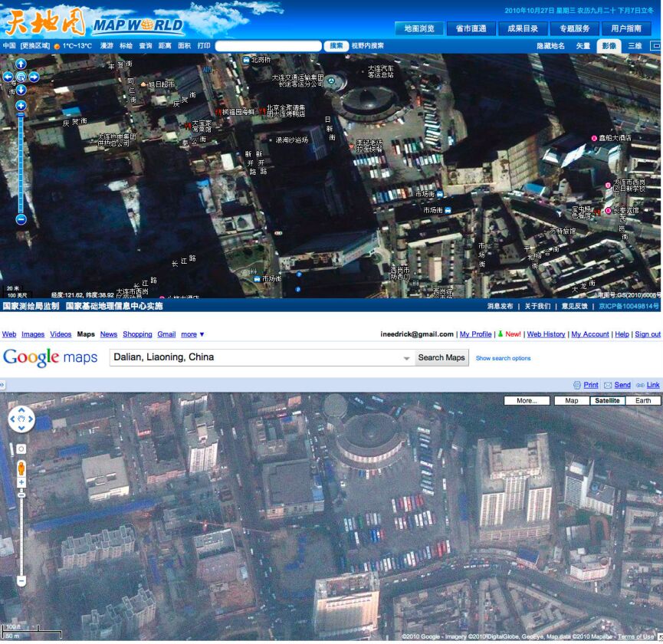Open the Google Shopping link
Screen dimensions: 663x644
[x=137, y=334]
